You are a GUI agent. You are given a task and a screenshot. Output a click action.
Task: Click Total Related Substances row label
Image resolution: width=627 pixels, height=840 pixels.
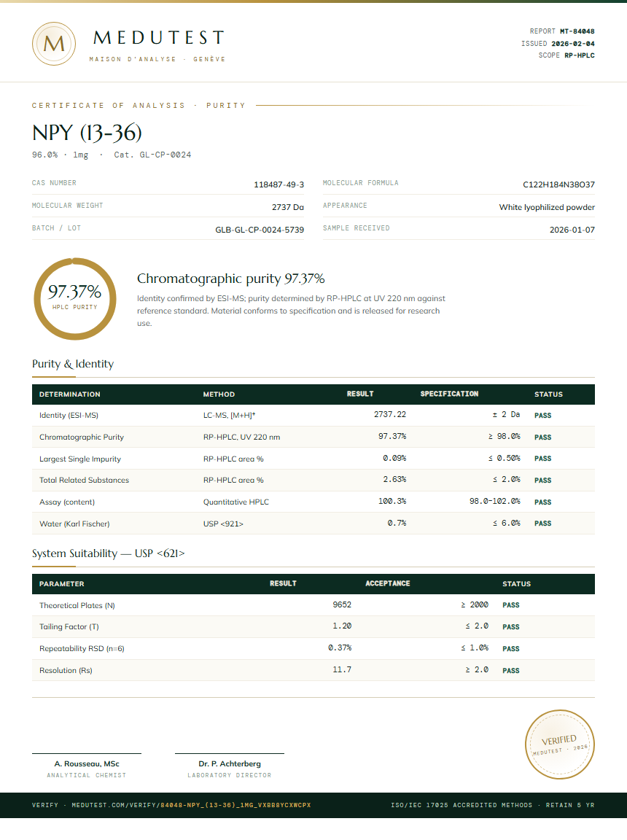click(84, 480)
